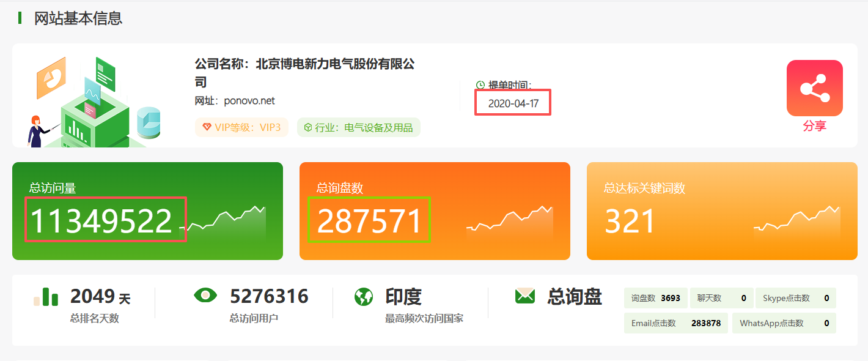Click the sparkline chart in 总询盘数 card
868x361 pixels.
(510, 222)
